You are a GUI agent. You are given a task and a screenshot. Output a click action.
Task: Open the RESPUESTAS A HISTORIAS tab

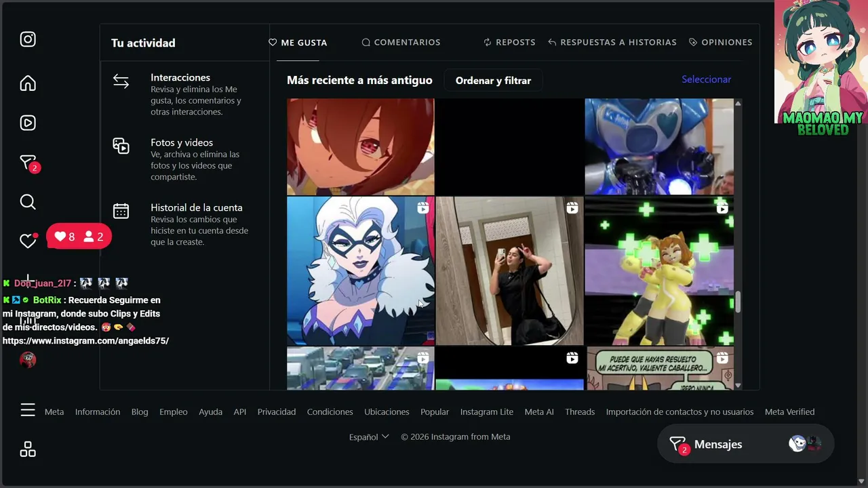[x=612, y=42]
